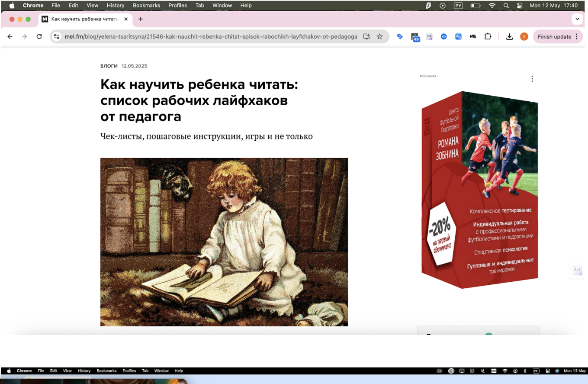Open the Chrome menu in upper menu bar

click(33, 6)
